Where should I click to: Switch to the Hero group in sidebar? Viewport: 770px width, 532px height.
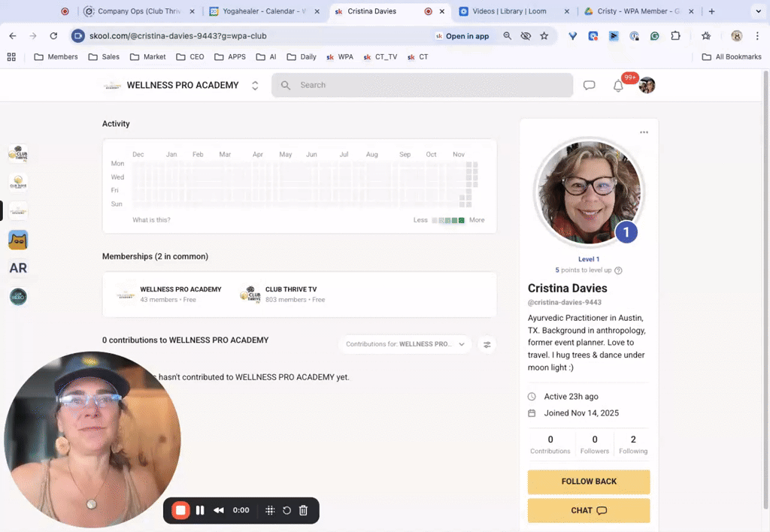(18, 297)
